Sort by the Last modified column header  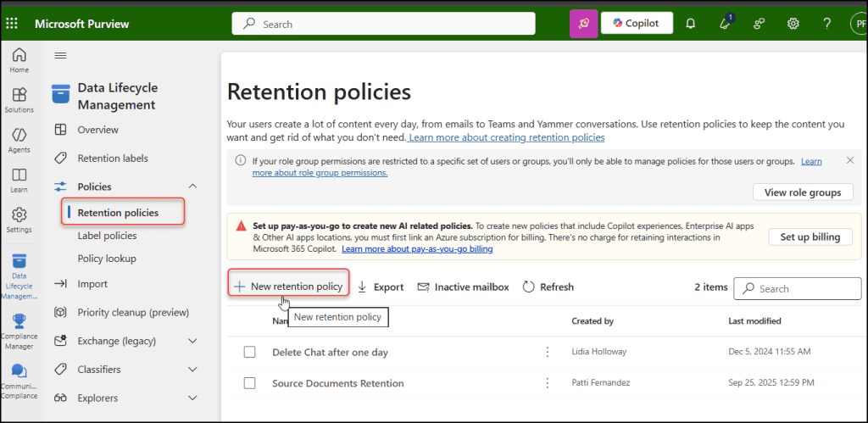754,320
